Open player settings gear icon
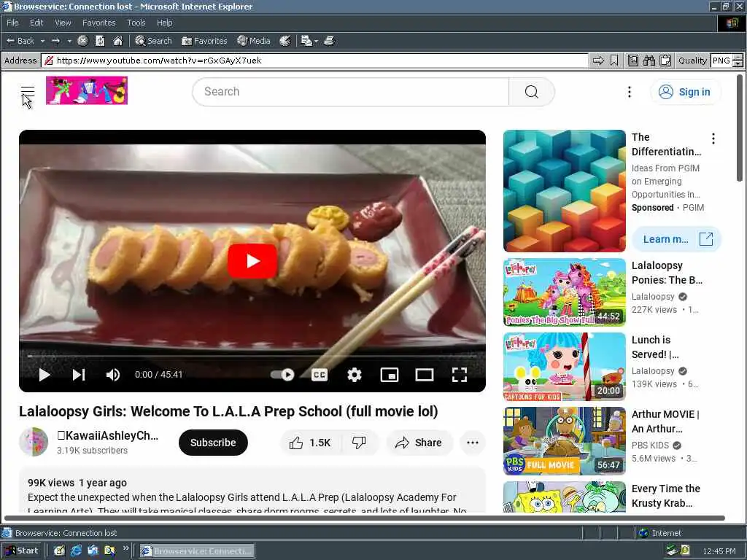Image resolution: width=747 pixels, height=560 pixels. pyautogui.click(x=355, y=375)
